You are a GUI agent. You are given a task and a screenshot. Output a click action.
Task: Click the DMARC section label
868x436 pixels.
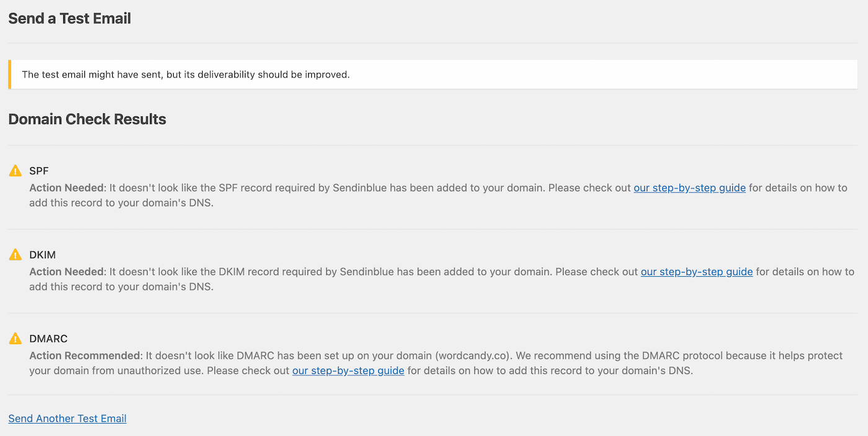tap(48, 338)
